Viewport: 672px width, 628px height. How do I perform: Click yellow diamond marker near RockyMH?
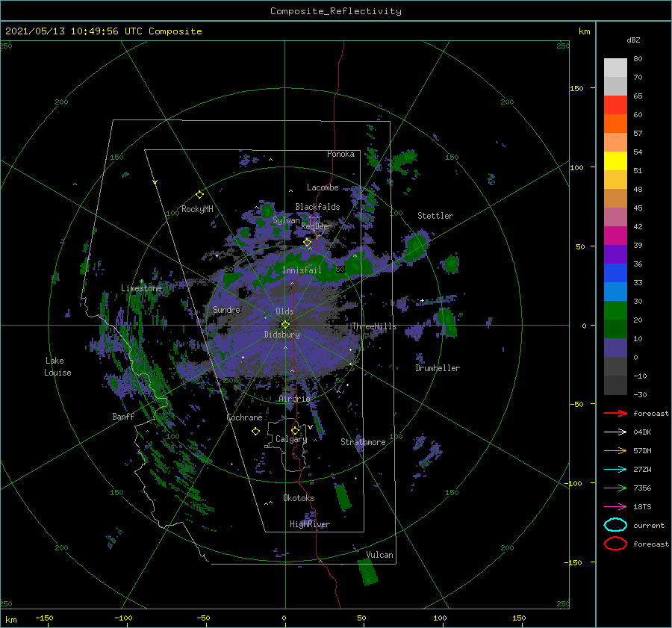click(x=199, y=195)
